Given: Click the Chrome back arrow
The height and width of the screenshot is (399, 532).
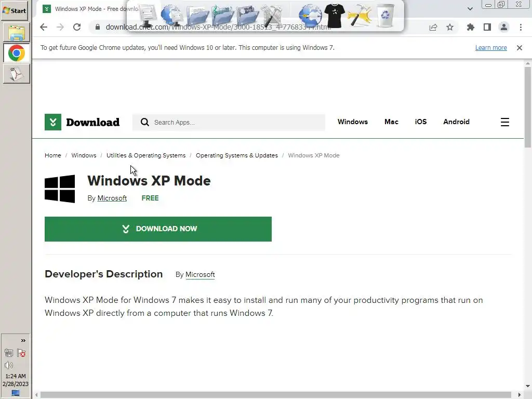Looking at the screenshot, I should [x=44, y=27].
